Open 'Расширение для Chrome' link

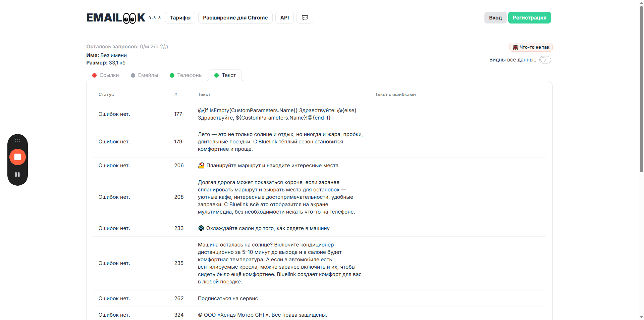pos(235,18)
